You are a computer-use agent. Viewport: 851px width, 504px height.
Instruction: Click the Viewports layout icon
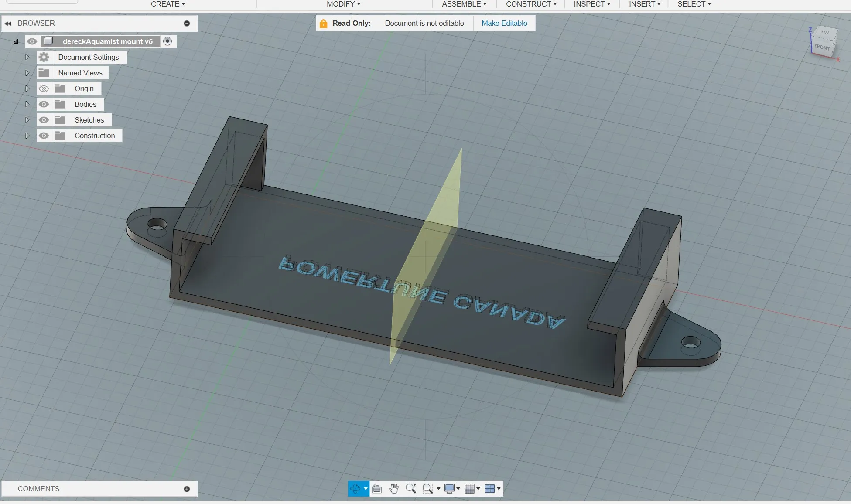[490, 489]
